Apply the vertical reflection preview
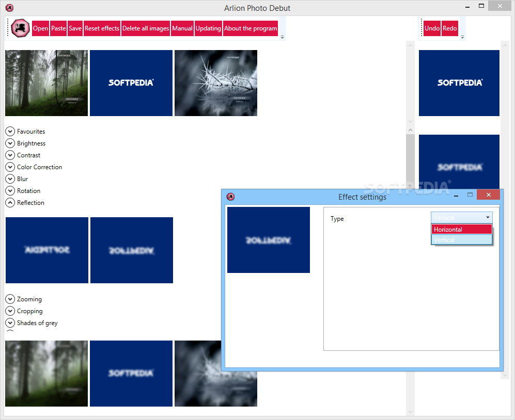 (x=132, y=250)
